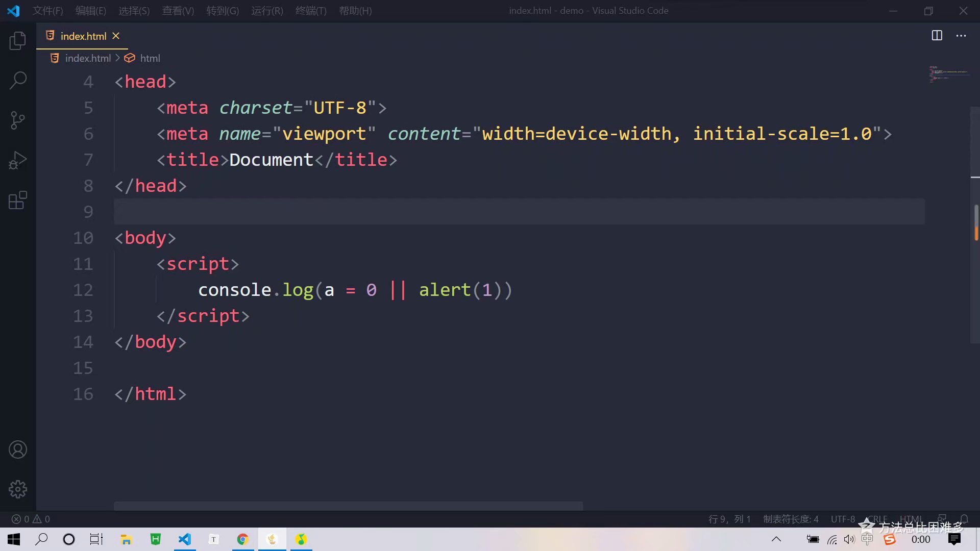Click the horizontal editor scrollbar
Screen dimensions: 980x551
348,506
